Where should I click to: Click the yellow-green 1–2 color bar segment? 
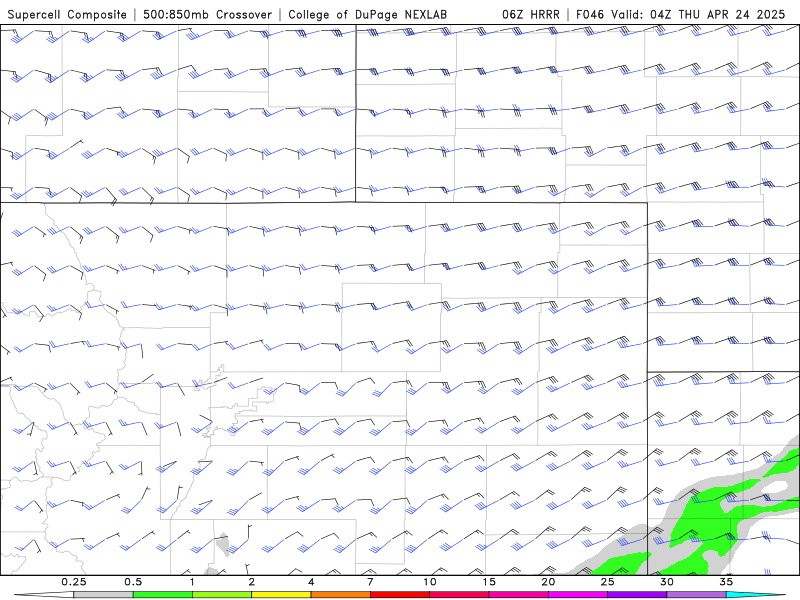click(x=221, y=595)
